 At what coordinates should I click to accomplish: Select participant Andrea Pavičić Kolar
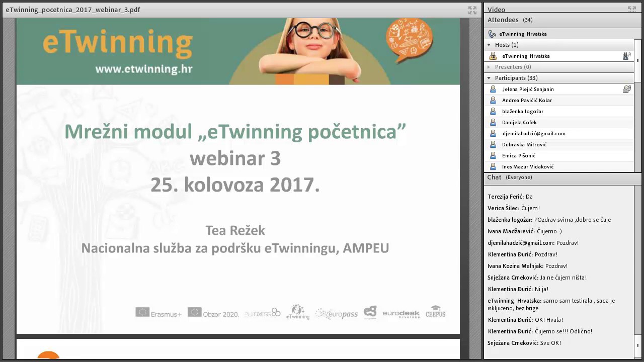[559, 100]
